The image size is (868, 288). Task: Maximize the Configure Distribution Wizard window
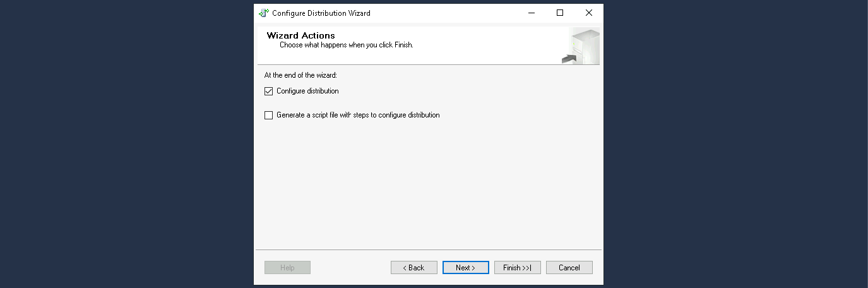coord(559,13)
